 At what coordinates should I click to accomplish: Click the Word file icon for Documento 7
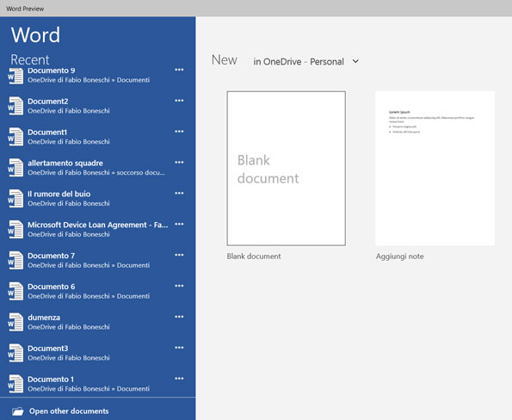[15, 260]
